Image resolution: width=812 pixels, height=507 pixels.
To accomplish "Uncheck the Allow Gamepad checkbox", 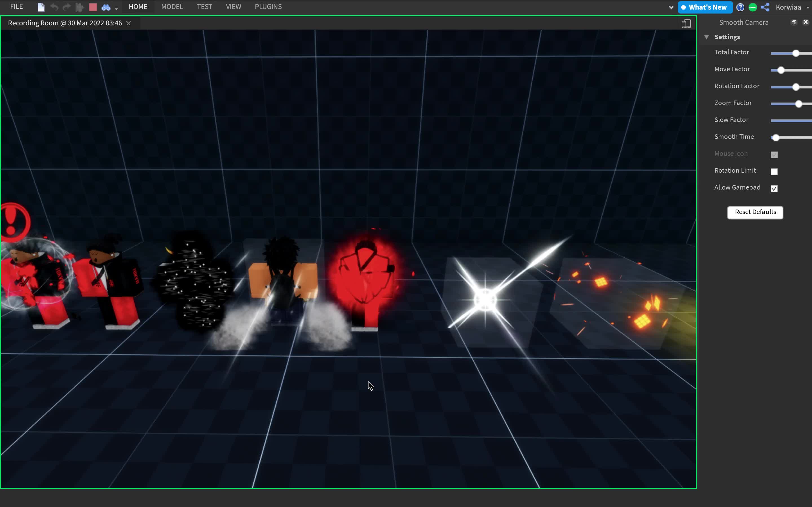I will tap(774, 188).
